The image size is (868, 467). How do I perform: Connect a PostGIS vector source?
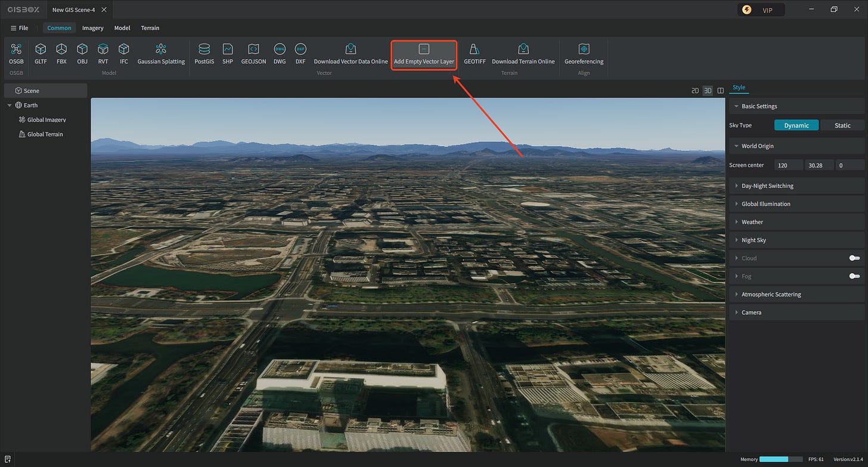204,54
